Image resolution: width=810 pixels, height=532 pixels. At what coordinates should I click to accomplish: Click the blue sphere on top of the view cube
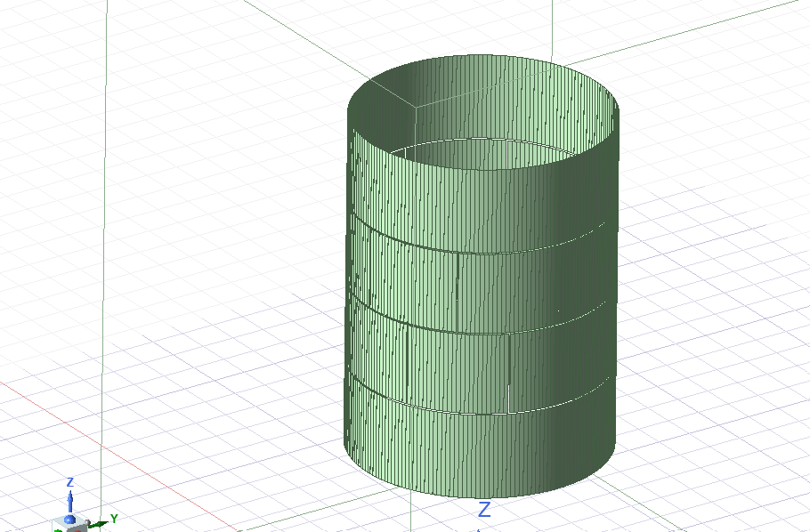[x=69, y=520]
